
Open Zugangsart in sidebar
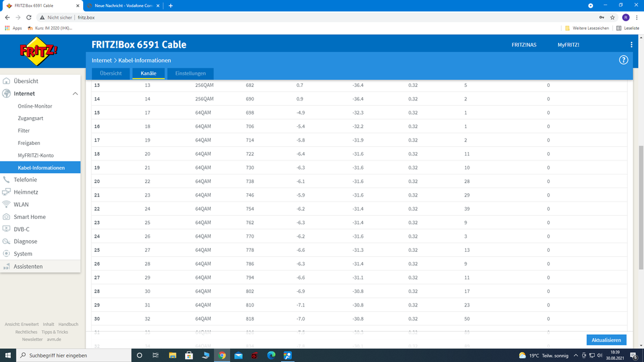coord(30,119)
